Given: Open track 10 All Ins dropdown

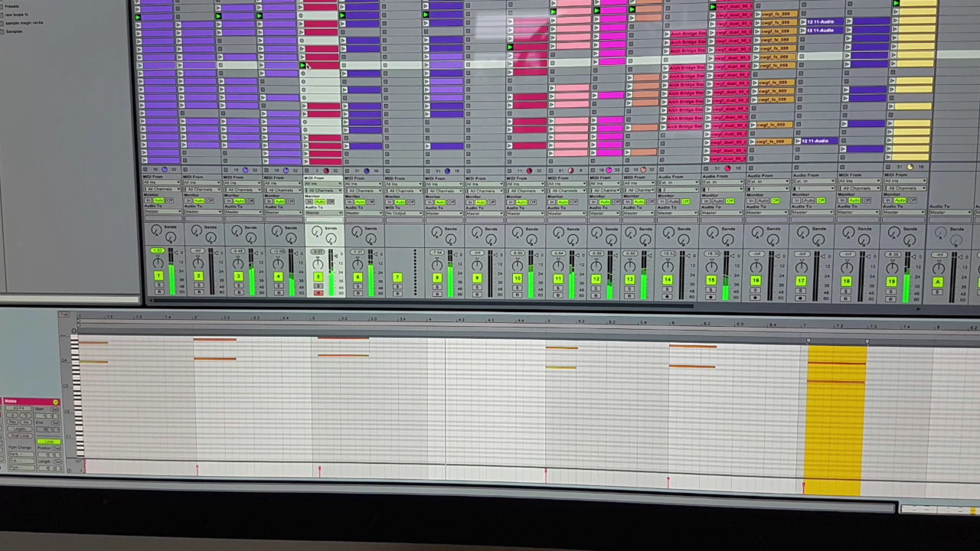Looking at the screenshot, I should click(x=525, y=184).
